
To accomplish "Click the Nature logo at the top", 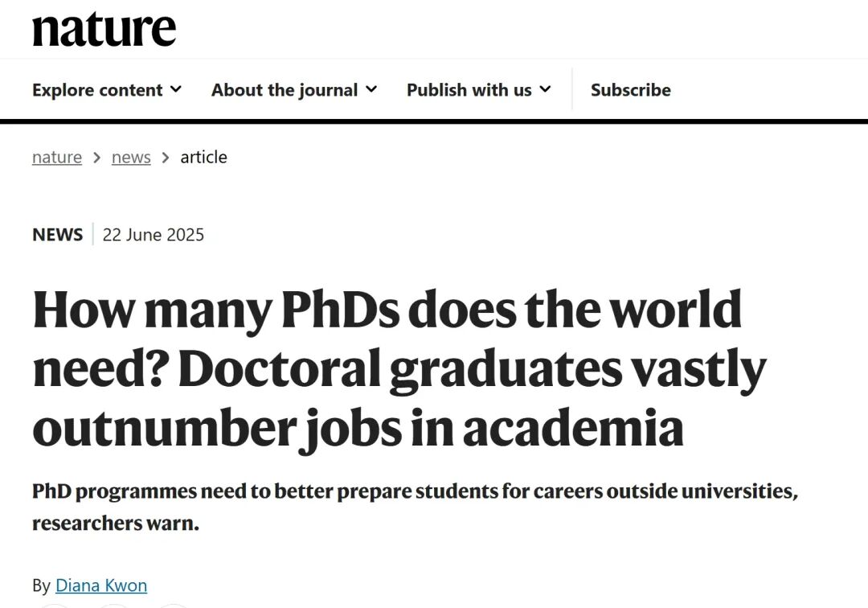I will [x=104, y=28].
